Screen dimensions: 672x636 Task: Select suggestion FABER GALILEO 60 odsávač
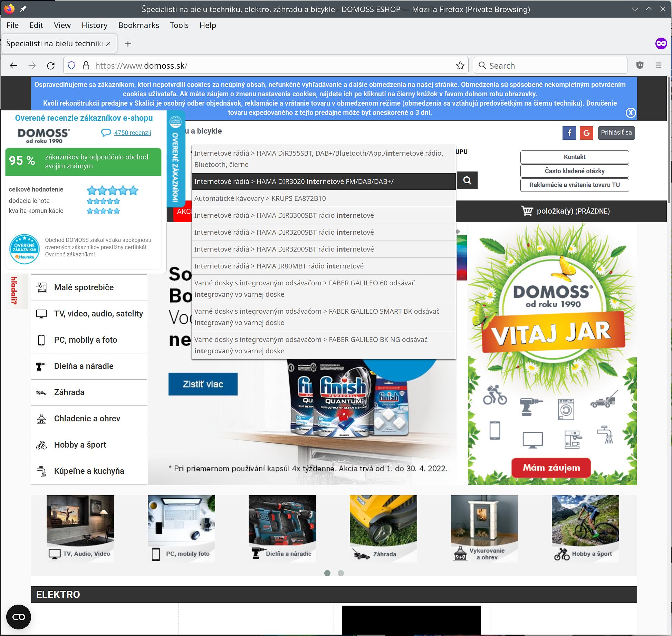(324, 288)
